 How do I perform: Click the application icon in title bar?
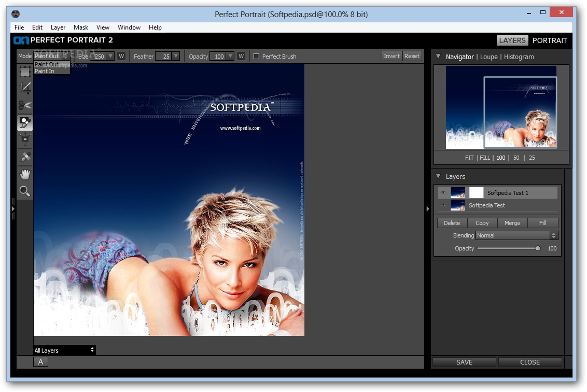click(x=16, y=14)
